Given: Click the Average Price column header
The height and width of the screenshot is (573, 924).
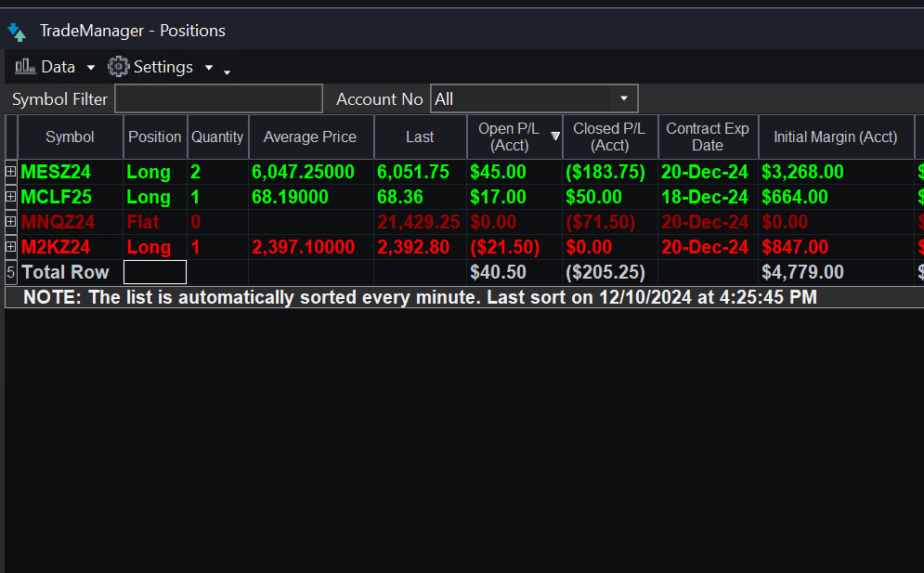Looking at the screenshot, I should (x=310, y=137).
